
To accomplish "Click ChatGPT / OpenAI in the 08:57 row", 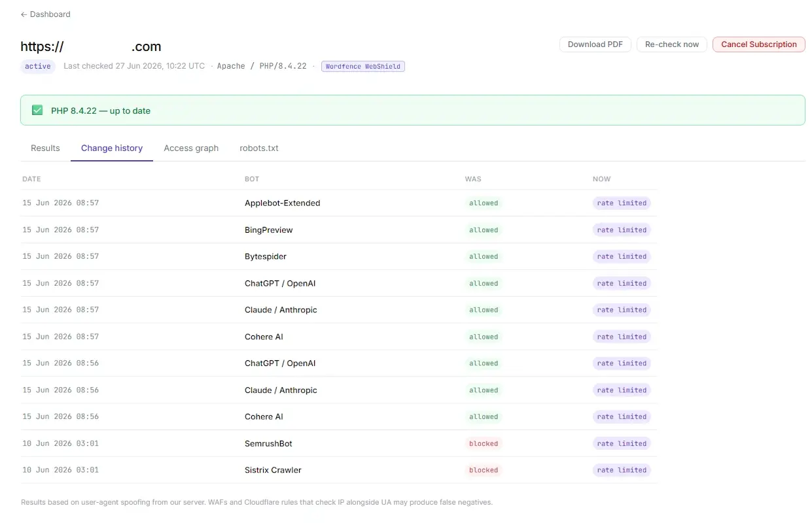I will click(280, 284).
